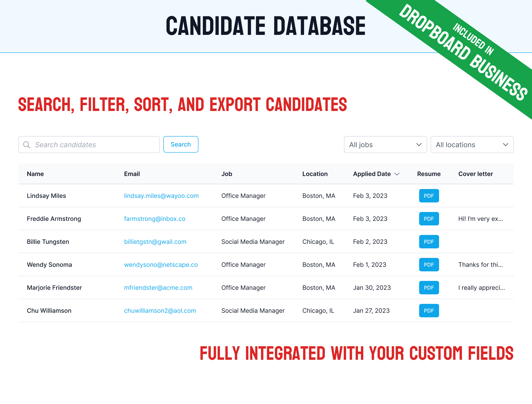Open chuwilliamson2@aol.com email link

(x=160, y=311)
